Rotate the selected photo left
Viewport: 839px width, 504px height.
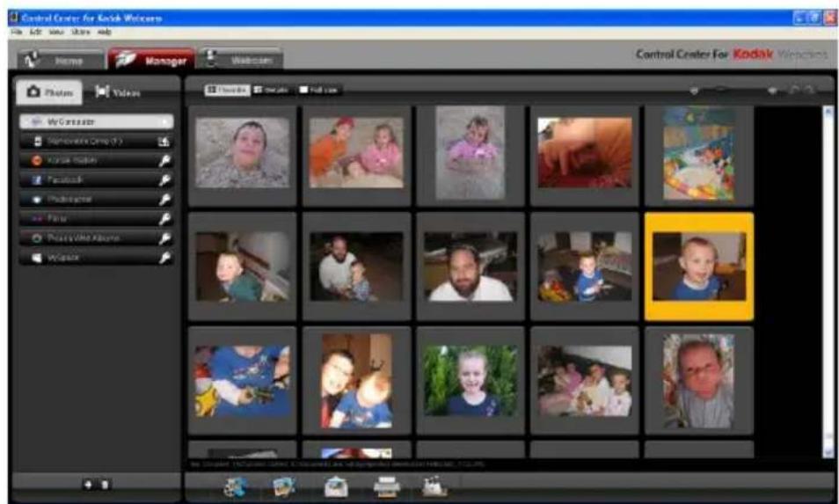pos(795,91)
